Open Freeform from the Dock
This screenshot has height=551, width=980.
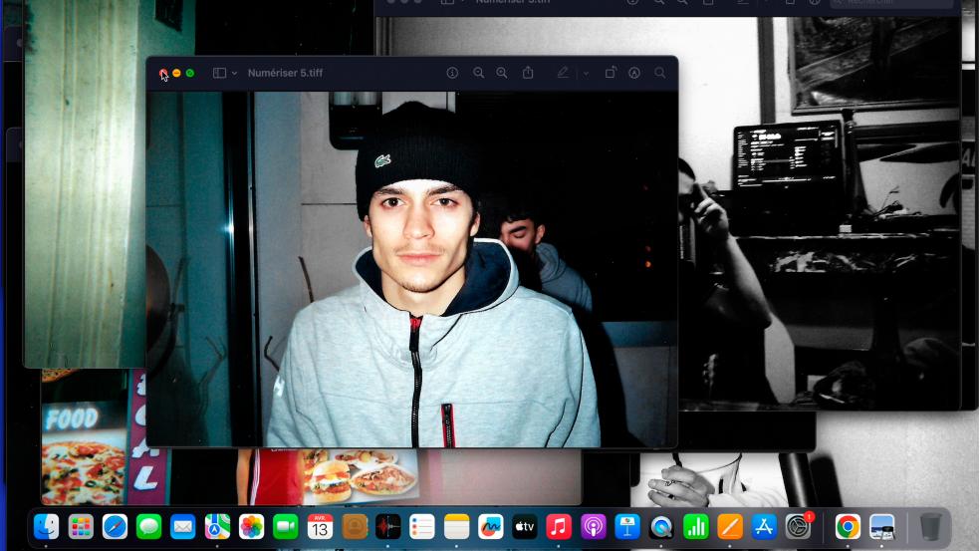click(491, 527)
